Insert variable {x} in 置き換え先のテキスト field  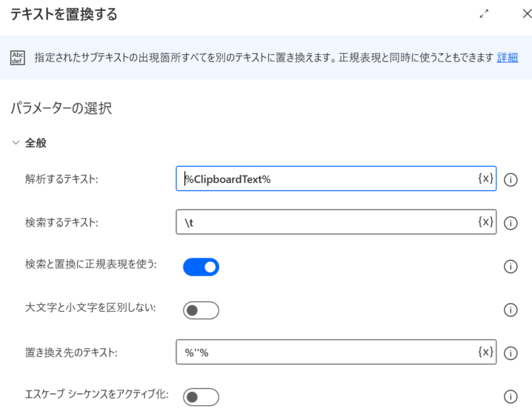485,352
